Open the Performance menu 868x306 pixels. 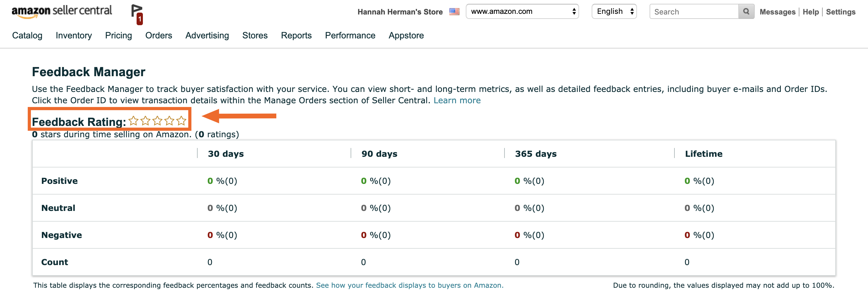tap(350, 35)
